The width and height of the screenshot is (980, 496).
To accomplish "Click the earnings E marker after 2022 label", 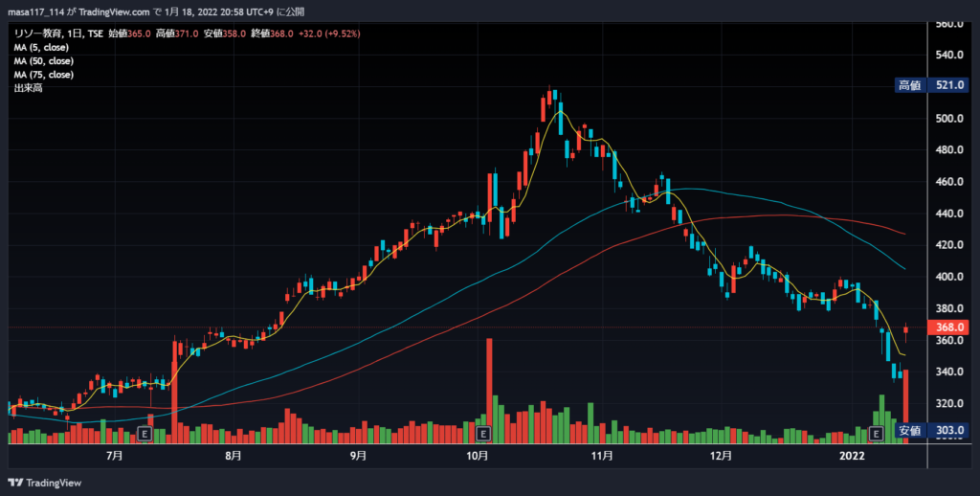I will [876, 433].
